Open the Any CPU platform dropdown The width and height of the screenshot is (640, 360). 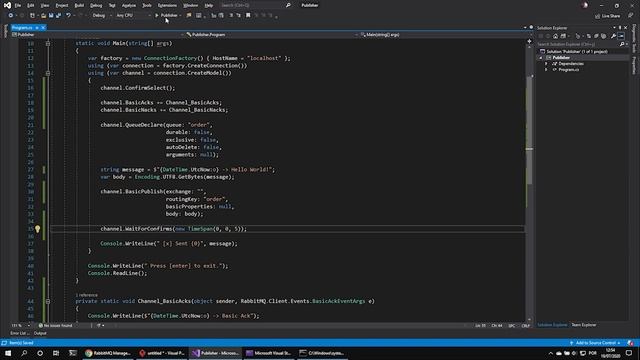coord(133,16)
